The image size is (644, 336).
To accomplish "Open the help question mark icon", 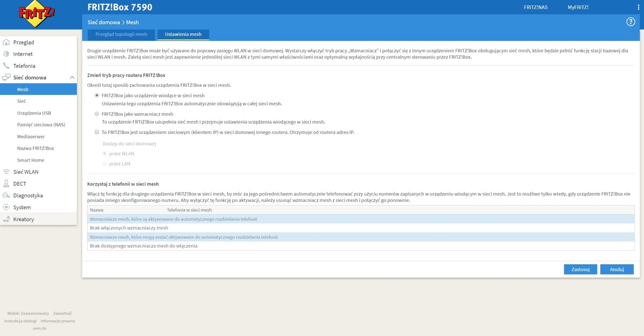I will coord(631,22).
